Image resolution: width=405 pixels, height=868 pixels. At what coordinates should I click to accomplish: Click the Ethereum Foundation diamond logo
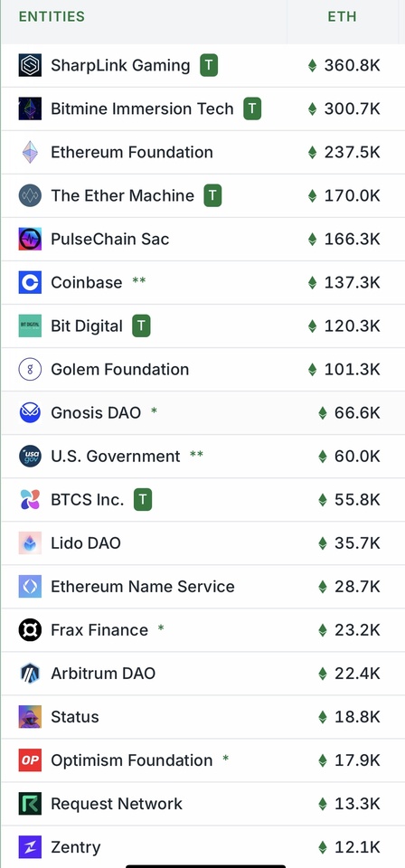click(30, 152)
